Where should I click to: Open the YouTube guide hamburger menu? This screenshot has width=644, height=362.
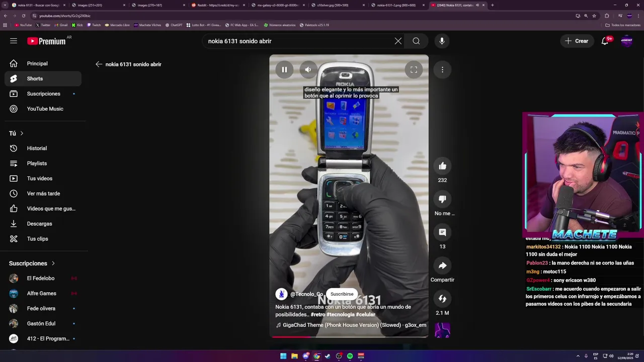14,41
